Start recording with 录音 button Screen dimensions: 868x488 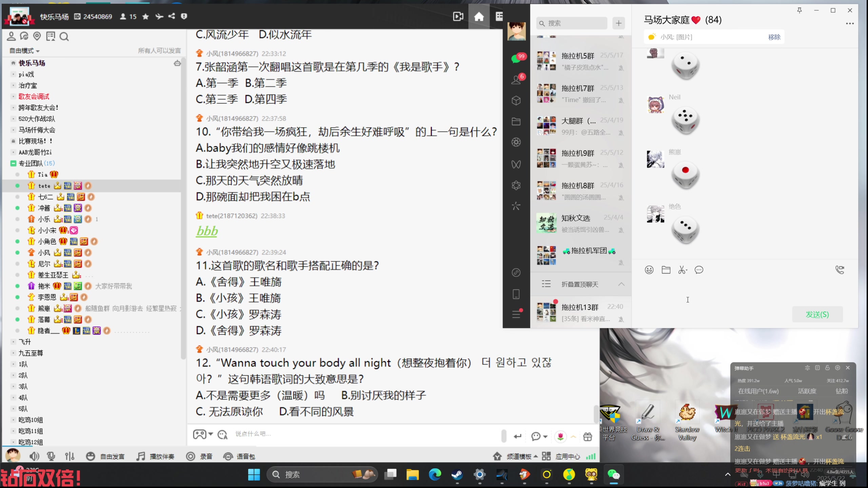pos(199,456)
